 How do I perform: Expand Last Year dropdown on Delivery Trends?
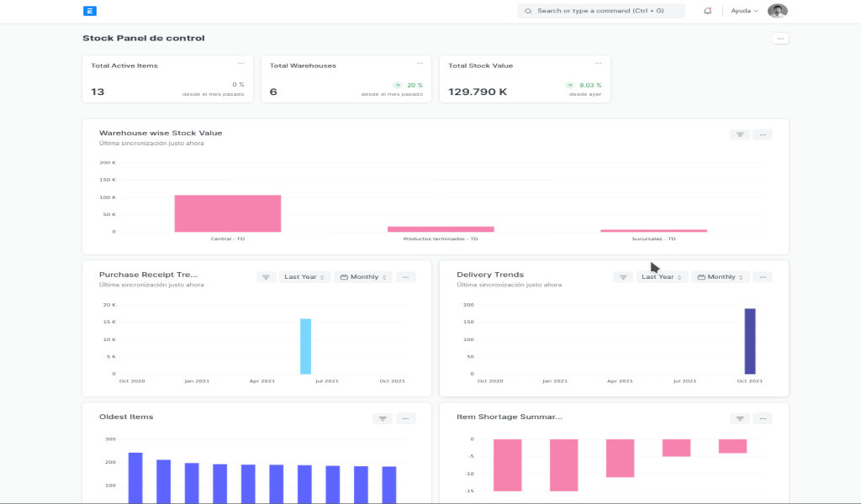pyautogui.click(x=661, y=277)
